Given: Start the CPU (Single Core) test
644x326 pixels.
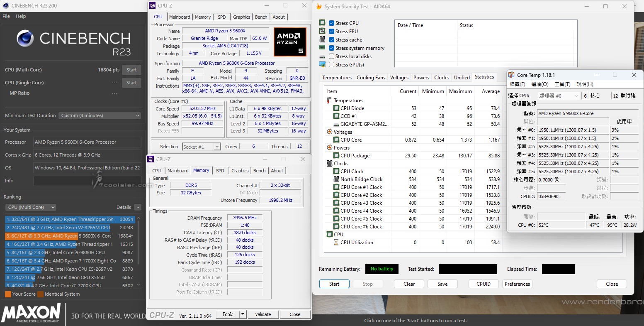Looking at the screenshot, I should [x=131, y=83].
